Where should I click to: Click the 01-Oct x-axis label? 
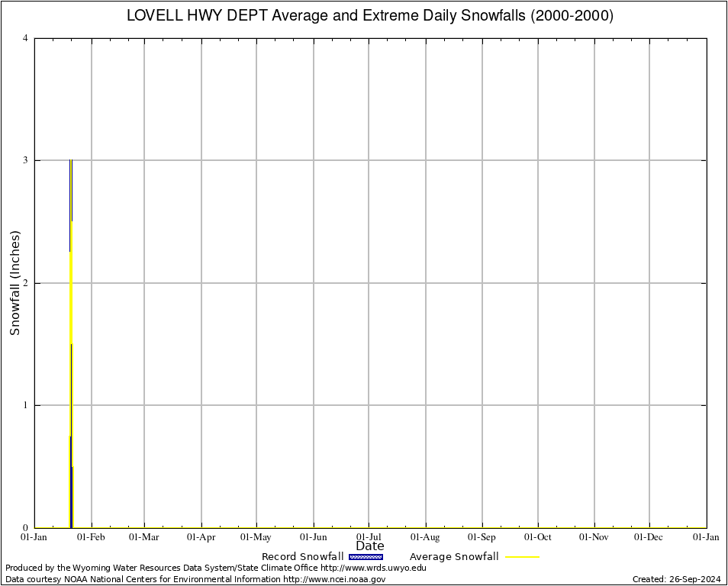pos(537,537)
